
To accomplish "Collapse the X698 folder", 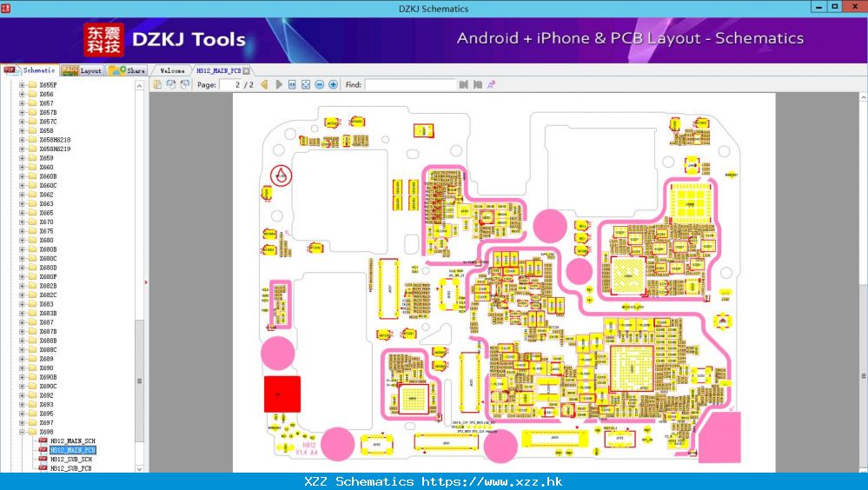I will pos(22,432).
